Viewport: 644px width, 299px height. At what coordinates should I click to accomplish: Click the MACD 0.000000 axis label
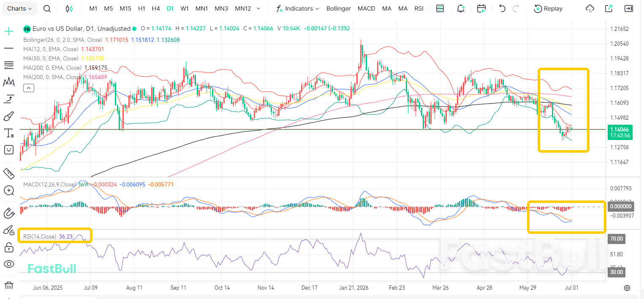click(x=621, y=206)
